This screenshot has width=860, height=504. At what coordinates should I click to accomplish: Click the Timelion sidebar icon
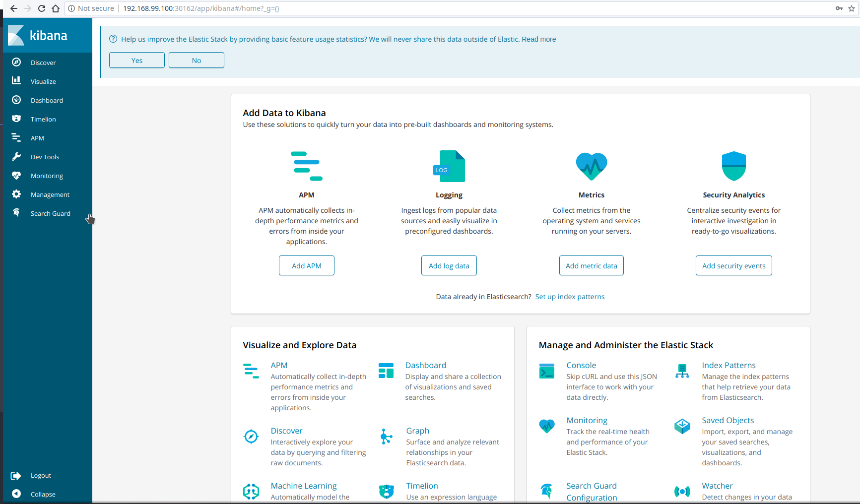click(x=16, y=119)
